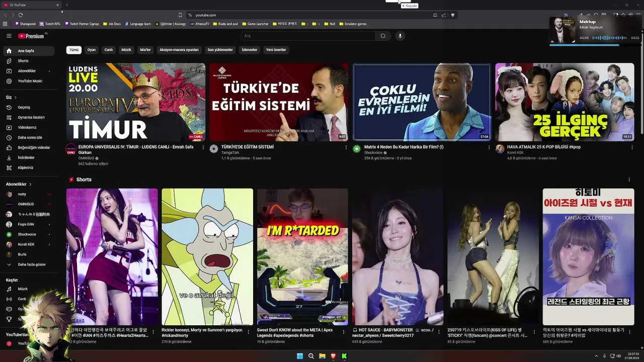The image size is (644, 362).
Task: Open Rick and Morty short thumbnail
Action: 207,257
